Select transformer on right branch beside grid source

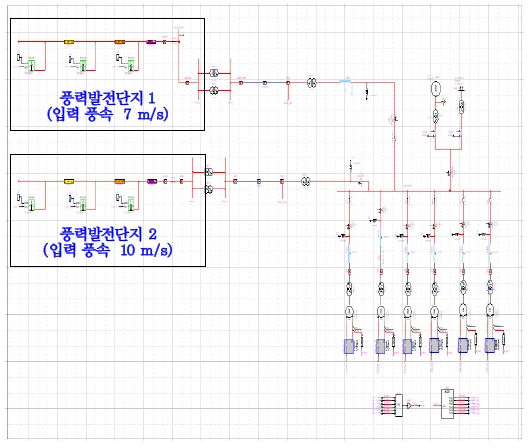click(462, 106)
